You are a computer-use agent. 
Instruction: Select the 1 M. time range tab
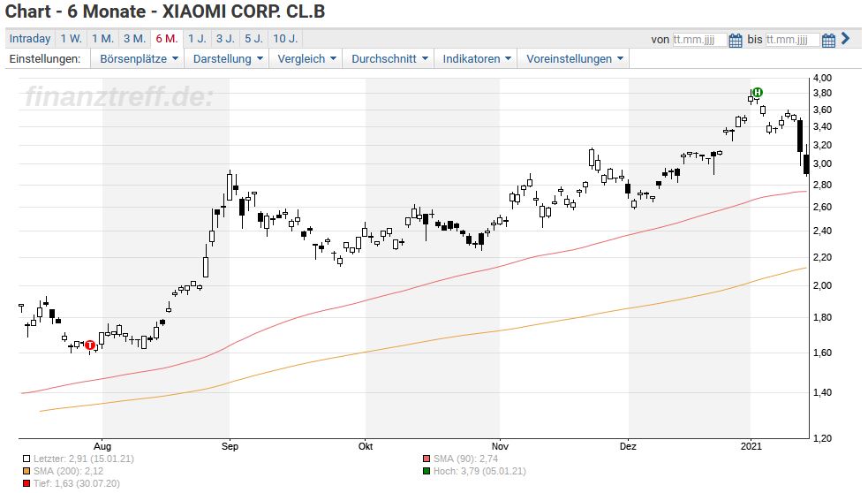(102, 39)
